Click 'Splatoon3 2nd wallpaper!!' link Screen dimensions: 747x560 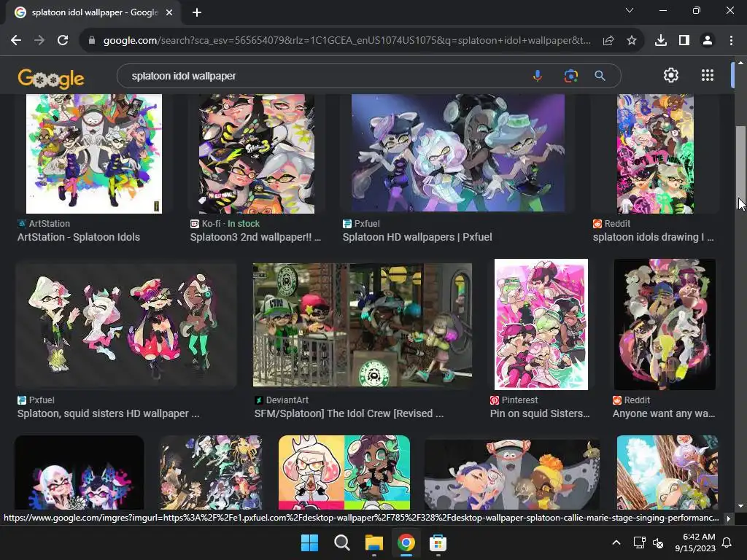coord(255,237)
